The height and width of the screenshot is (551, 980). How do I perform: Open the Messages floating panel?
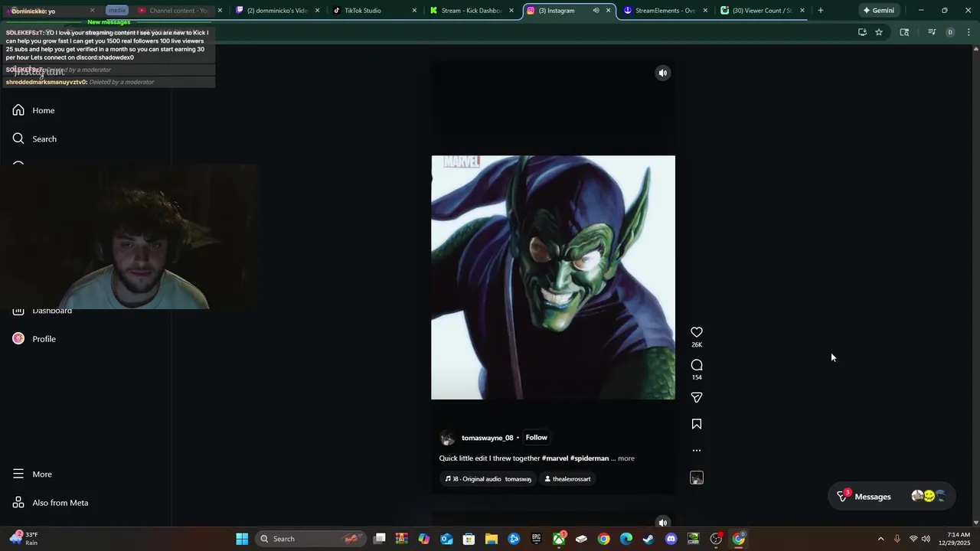click(890, 497)
